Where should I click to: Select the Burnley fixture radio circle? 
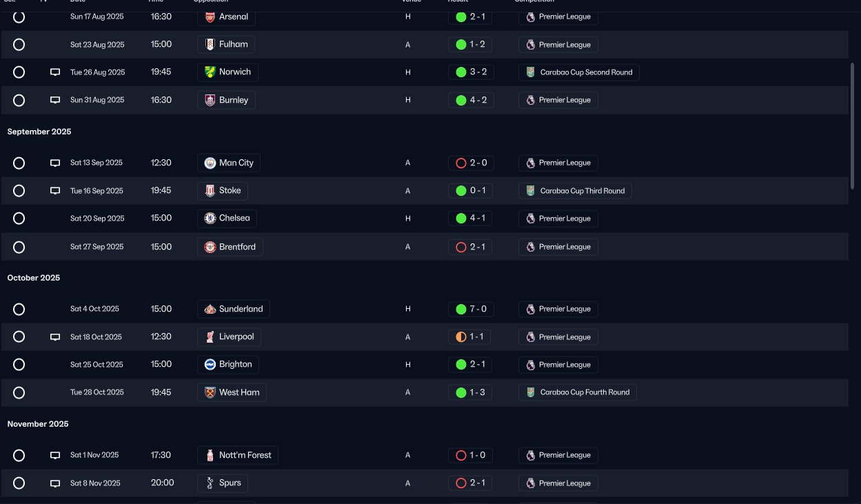coord(19,100)
